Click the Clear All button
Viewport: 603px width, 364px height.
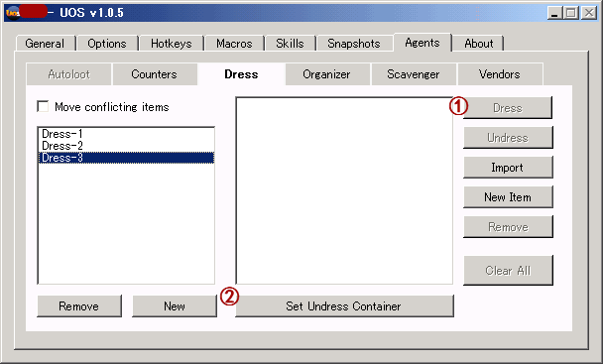tap(508, 270)
